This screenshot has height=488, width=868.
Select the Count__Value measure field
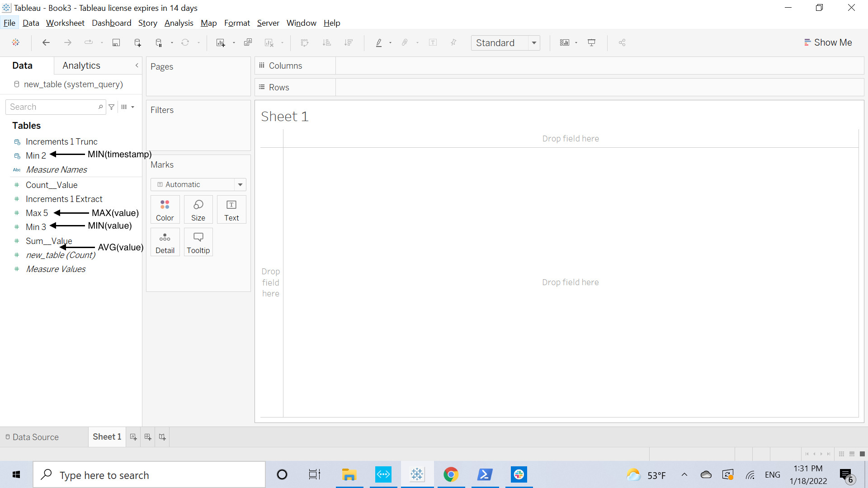52,185
